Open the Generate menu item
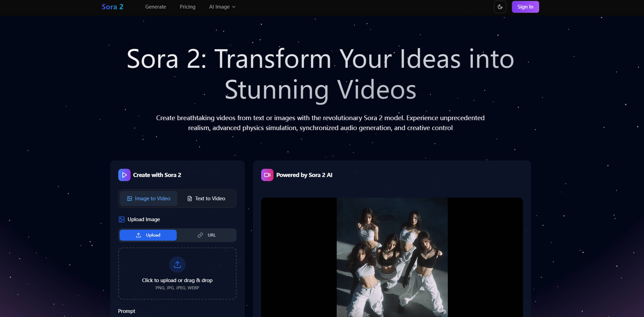The width and height of the screenshot is (644, 317). (156, 7)
